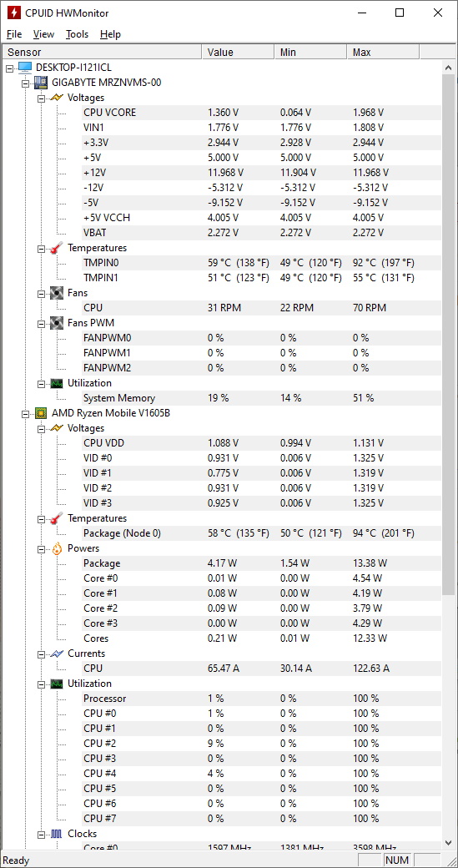Click the voltage icon under AMD Ryzen

(57, 428)
